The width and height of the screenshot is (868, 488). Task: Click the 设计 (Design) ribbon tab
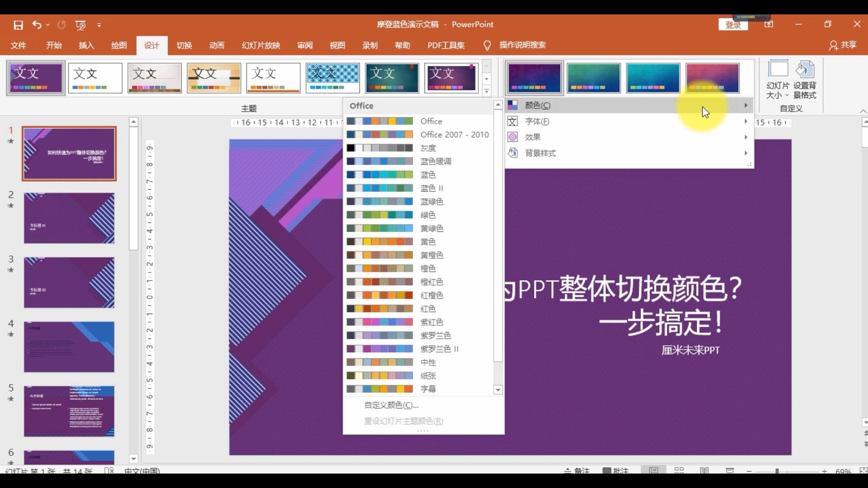(151, 45)
